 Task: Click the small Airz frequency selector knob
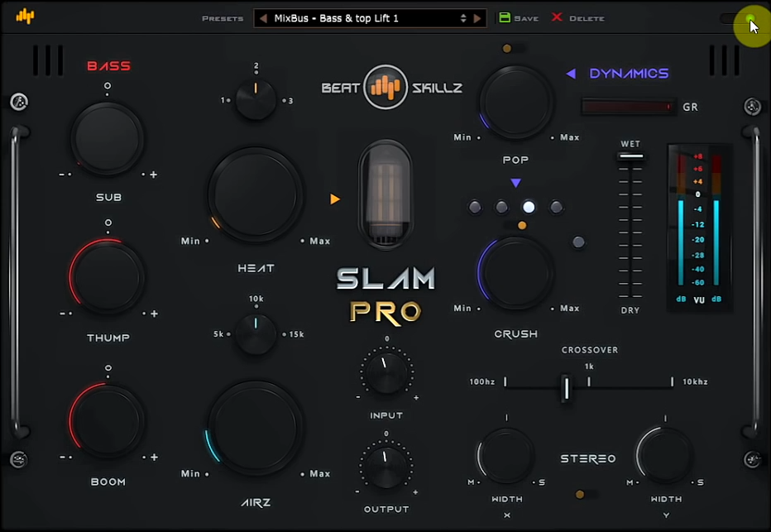click(x=256, y=334)
